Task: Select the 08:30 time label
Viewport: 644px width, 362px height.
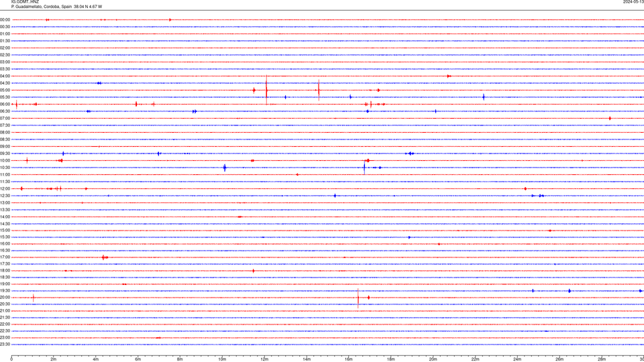Action: 5,139
